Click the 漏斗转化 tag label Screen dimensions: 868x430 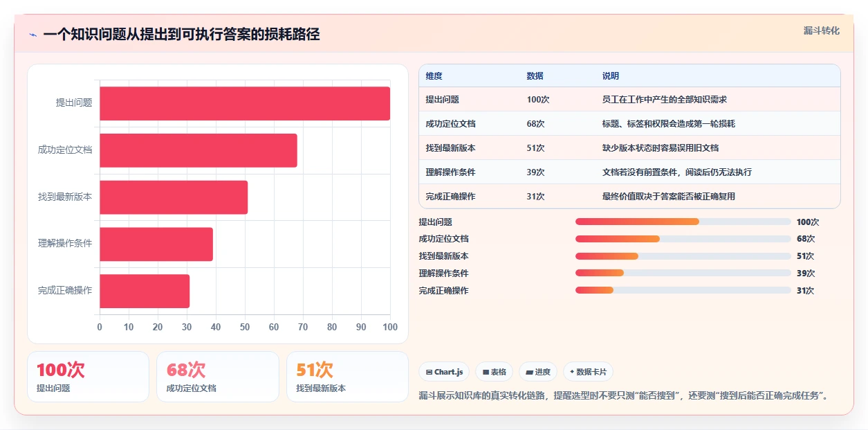tap(822, 30)
